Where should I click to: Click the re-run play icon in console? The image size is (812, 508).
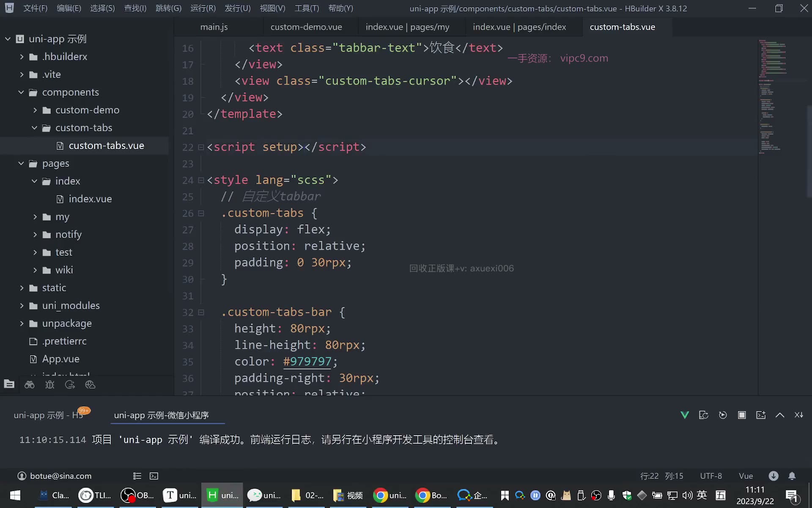click(x=723, y=415)
